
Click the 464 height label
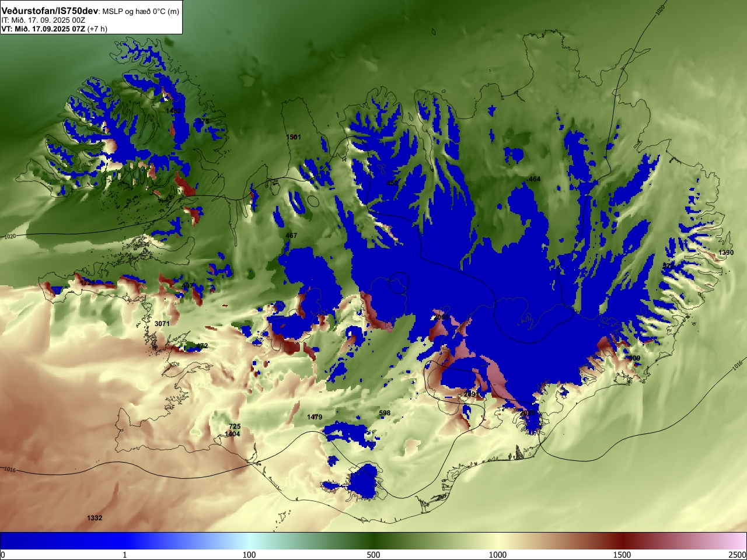535,179
